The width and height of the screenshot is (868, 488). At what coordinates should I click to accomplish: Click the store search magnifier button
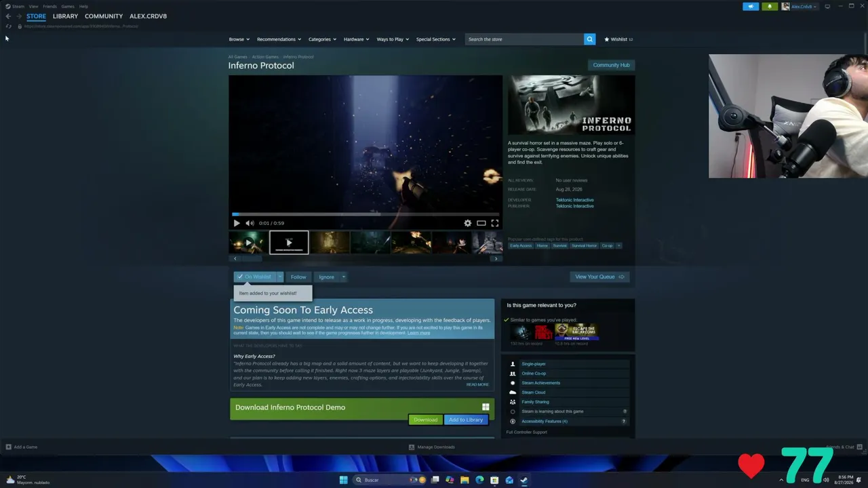tap(589, 39)
